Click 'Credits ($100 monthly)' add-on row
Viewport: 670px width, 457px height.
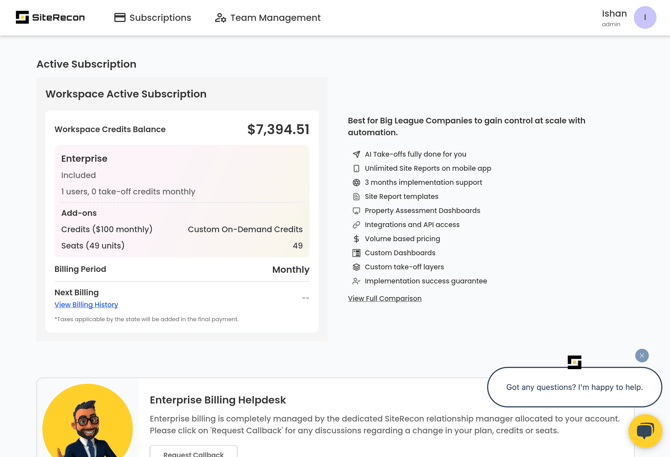(182, 229)
